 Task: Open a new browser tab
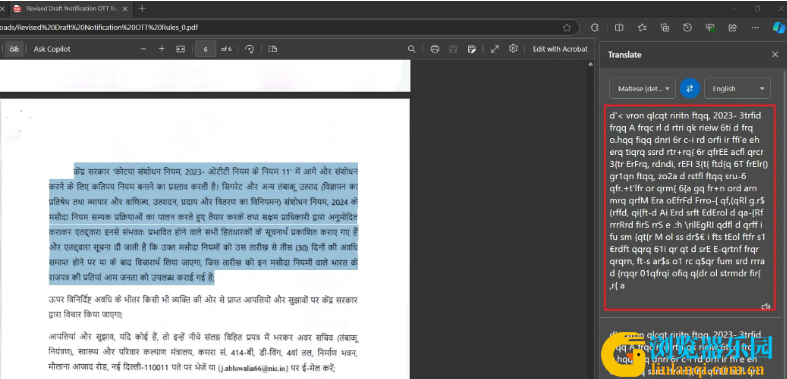tap(142, 9)
